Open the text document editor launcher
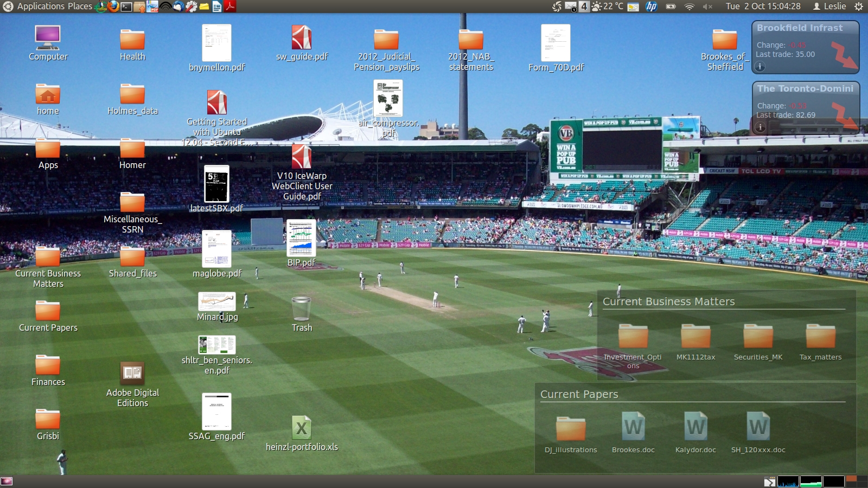Screen dimensions: 868x488 click(x=217, y=7)
